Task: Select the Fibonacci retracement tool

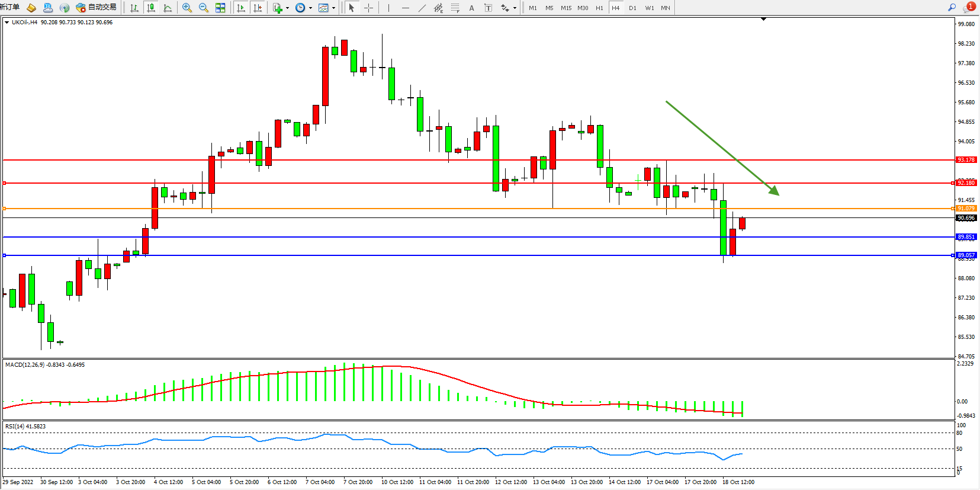Action: (455, 8)
